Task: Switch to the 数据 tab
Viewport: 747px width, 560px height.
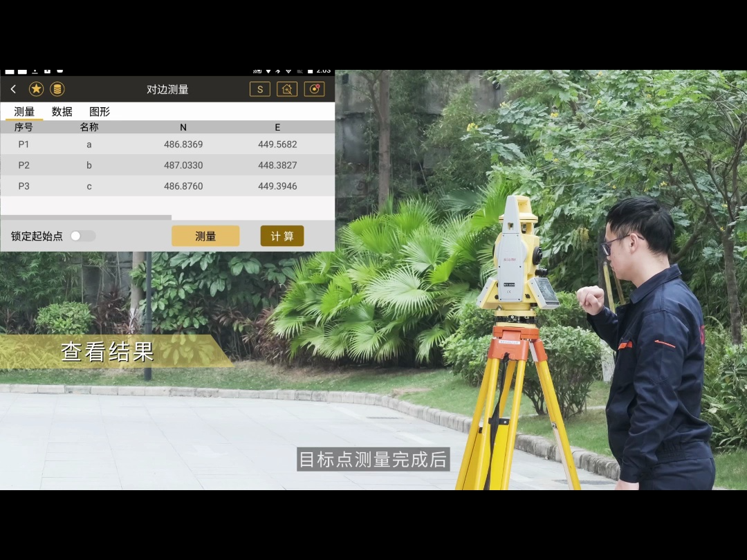Action: (x=62, y=111)
